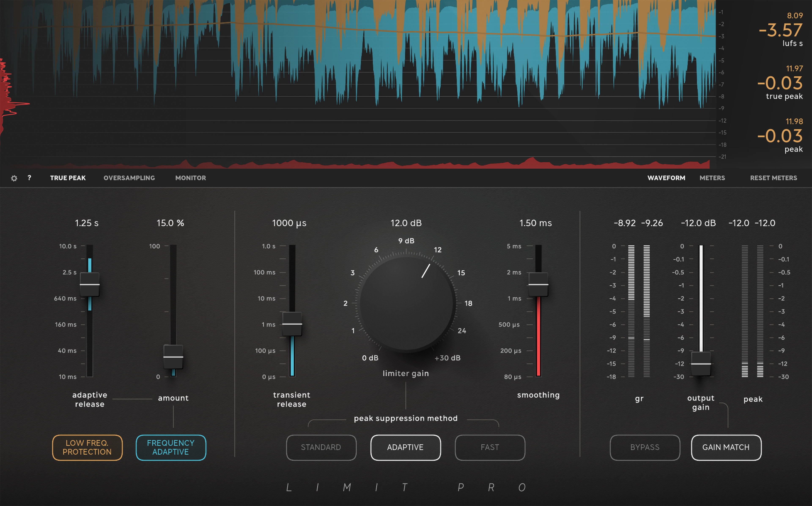Click the -12.0 dB output gain value

[x=698, y=223]
